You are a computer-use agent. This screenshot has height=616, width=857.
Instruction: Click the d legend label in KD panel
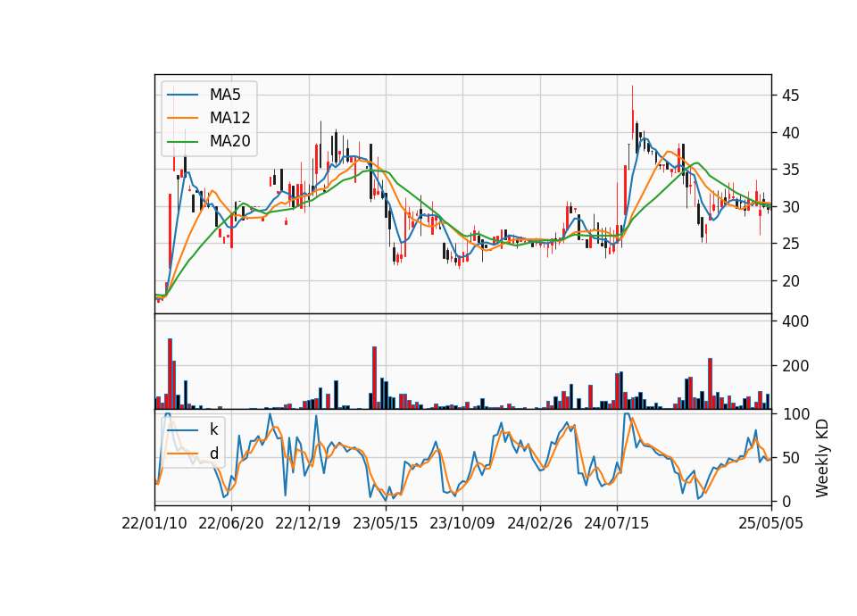(x=214, y=454)
